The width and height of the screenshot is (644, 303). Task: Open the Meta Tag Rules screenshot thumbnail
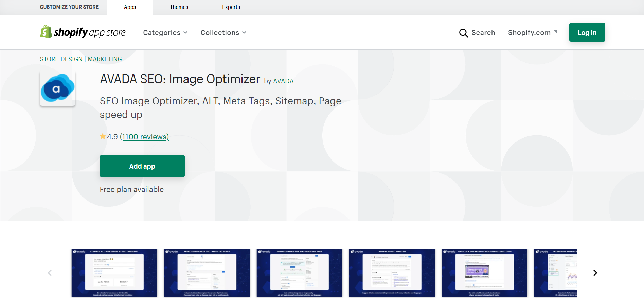[207, 273]
